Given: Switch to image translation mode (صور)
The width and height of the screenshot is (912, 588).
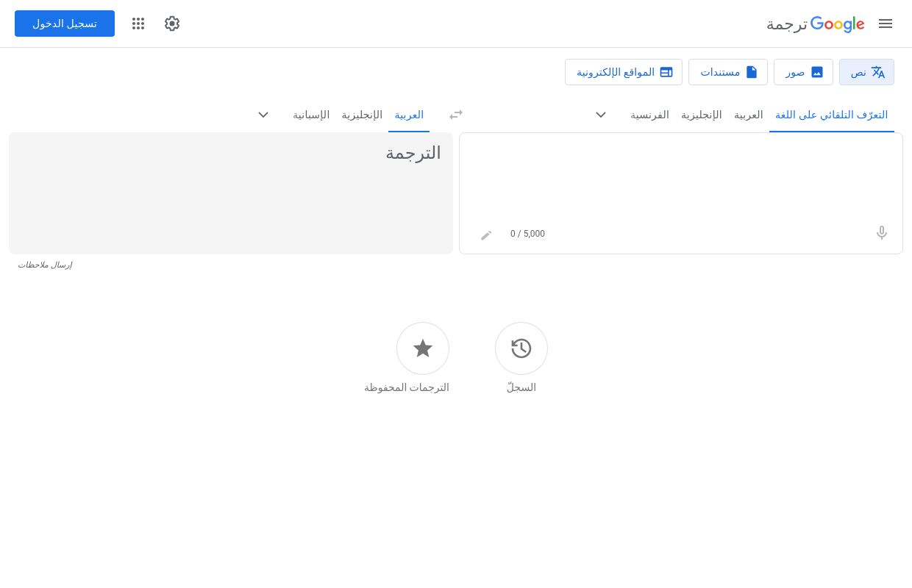Looking at the screenshot, I should coord(803,72).
